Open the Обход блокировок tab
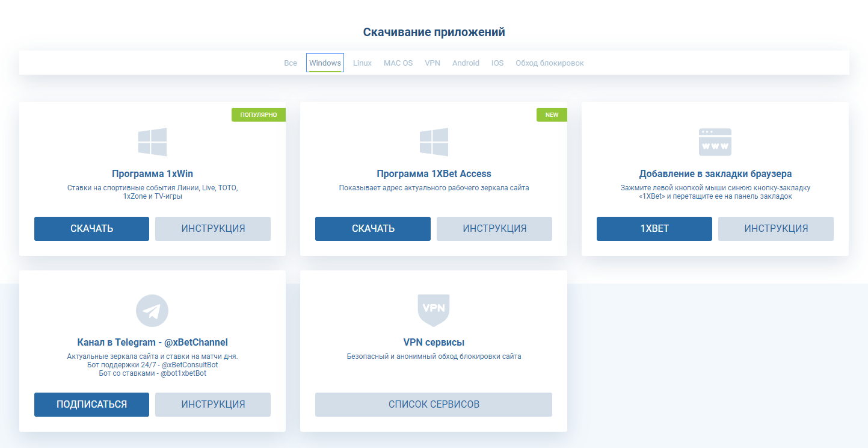 click(x=550, y=63)
